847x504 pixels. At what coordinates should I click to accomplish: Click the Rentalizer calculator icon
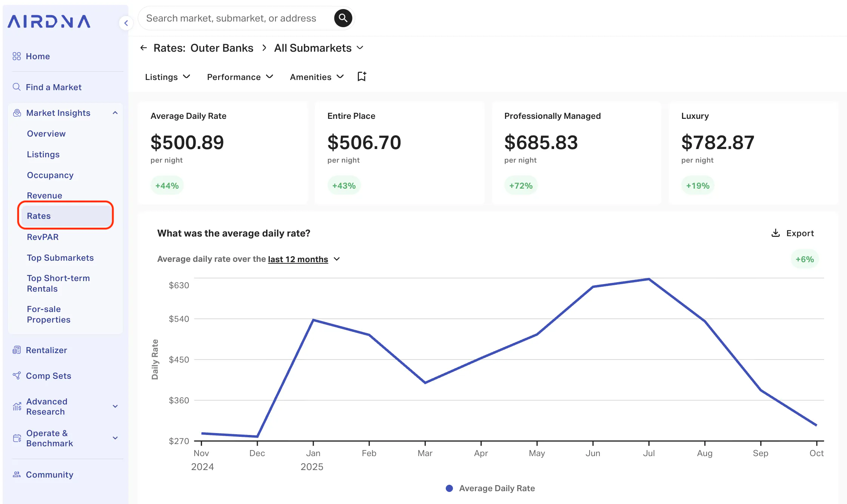tap(17, 350)
